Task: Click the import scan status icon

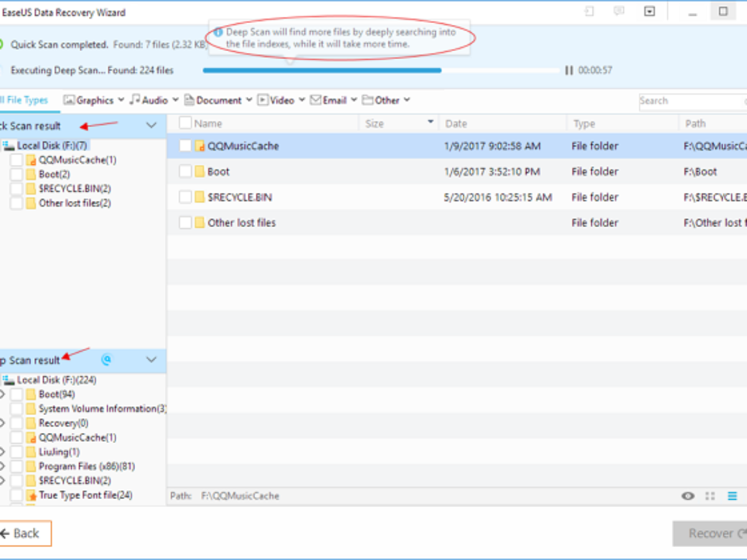Action: click(590, 11)
